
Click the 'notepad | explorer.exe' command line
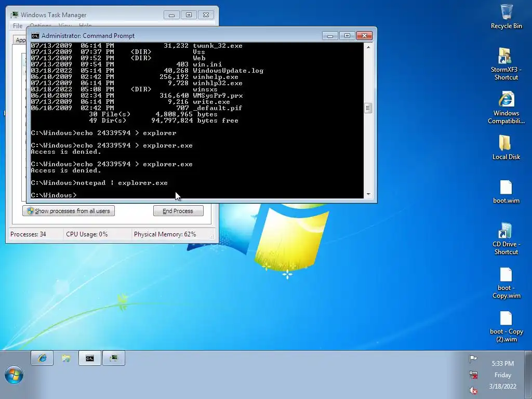pos(99,183)
